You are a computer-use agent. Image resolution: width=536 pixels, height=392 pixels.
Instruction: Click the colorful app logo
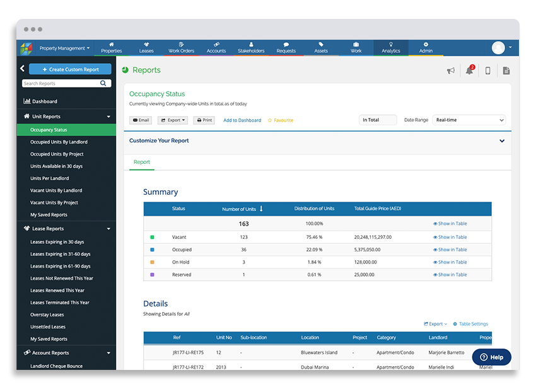pyautogui.click(x=26, y=48)
